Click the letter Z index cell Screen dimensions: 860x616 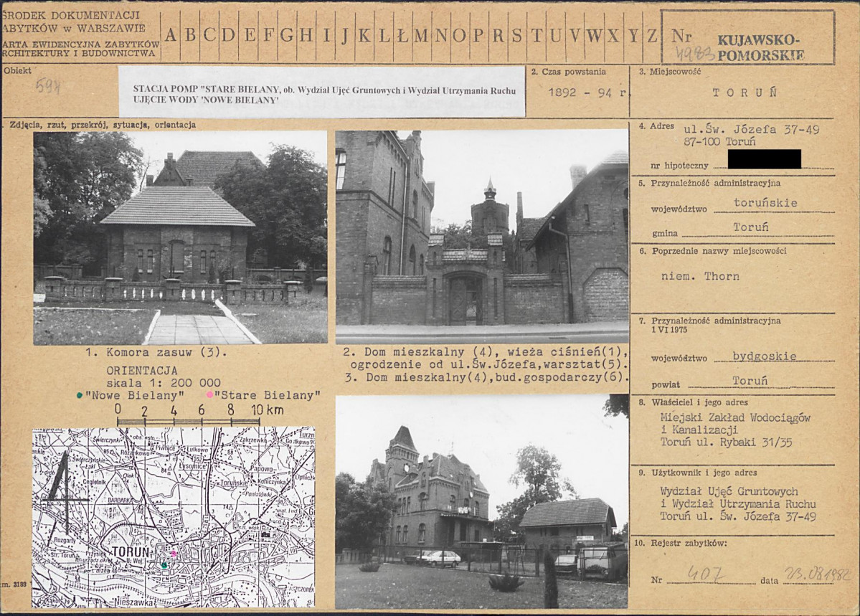pyautogui.click(x=651, y=36)
